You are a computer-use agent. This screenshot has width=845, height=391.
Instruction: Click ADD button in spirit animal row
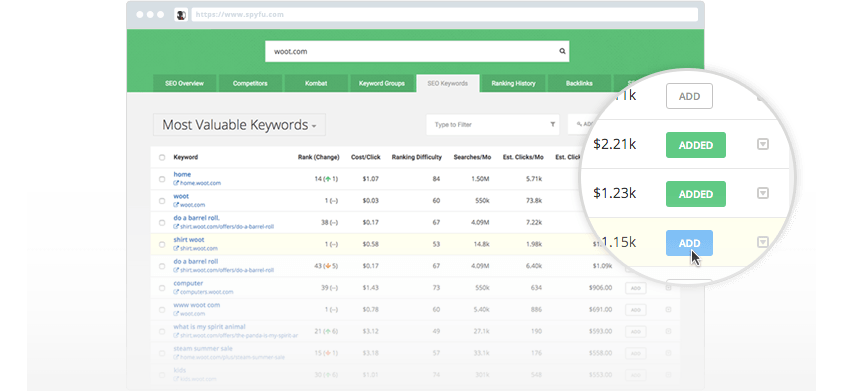click(x=635, y=331)
